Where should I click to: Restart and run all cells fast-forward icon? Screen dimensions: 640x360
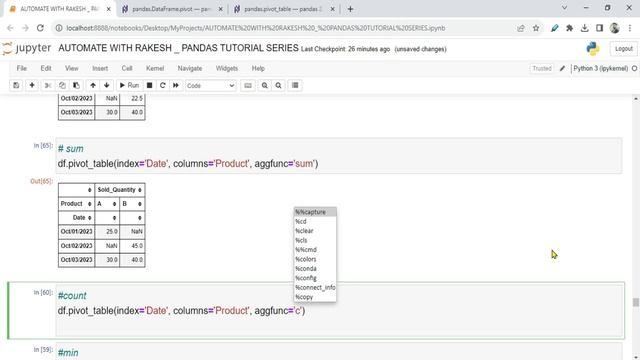coord(176,85)
